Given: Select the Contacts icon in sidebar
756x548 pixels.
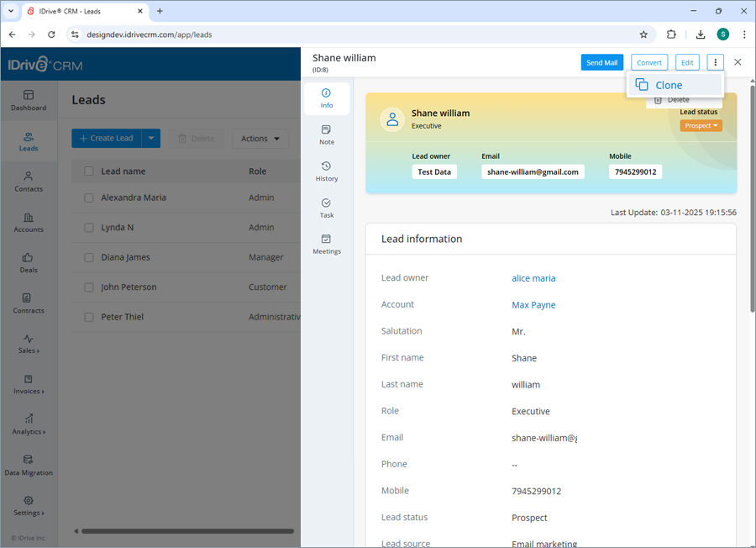Looking at the screenshot, I should 28,181.
